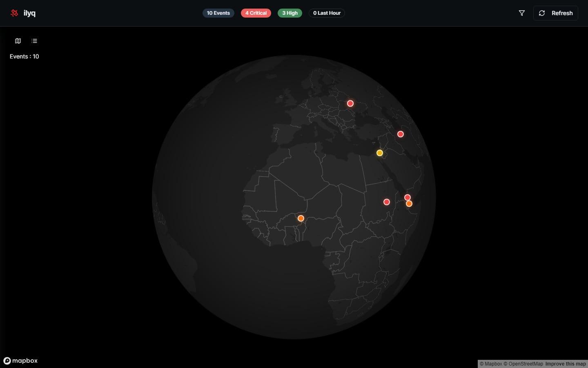This screenshot has height=368, width=588.
Task: Click the Events : 10 counter text
Action: point(24,56)
